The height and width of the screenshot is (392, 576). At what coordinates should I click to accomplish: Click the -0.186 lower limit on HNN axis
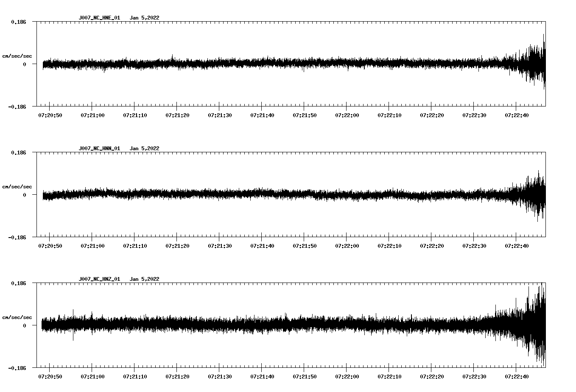point(17,237)
